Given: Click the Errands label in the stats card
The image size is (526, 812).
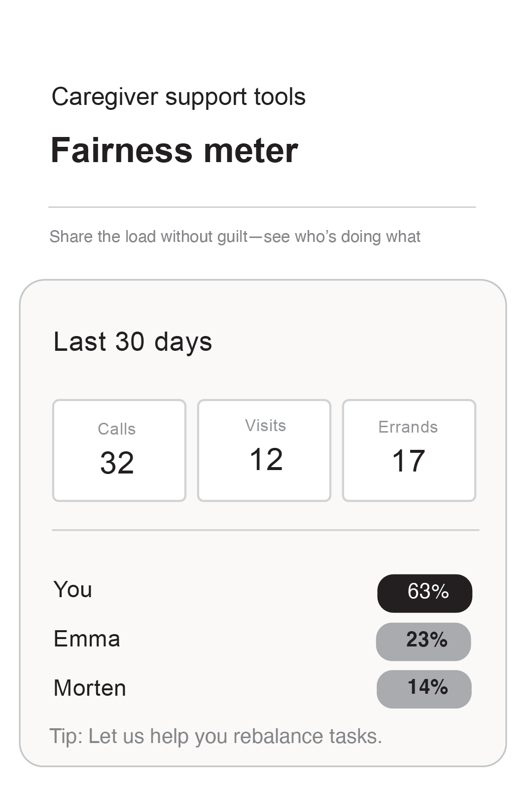Looking at the screenshot, I should point(408,427).
